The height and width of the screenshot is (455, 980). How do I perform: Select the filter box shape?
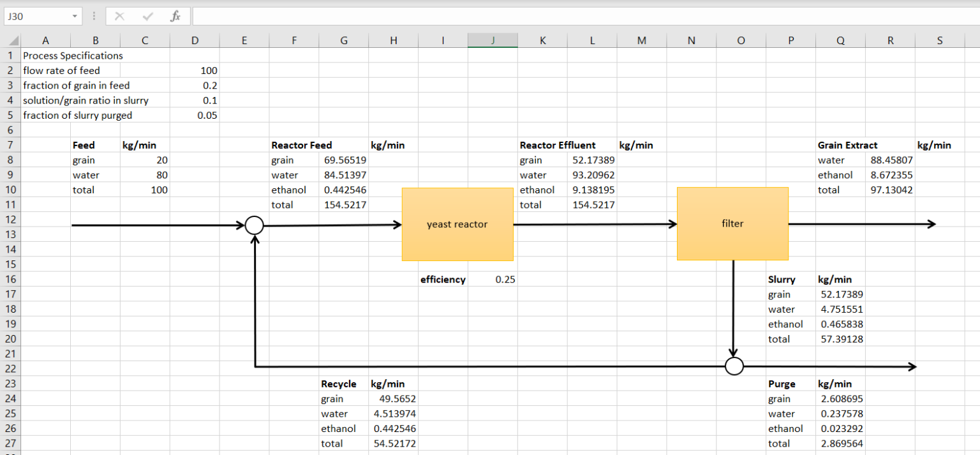coord(732,223)
